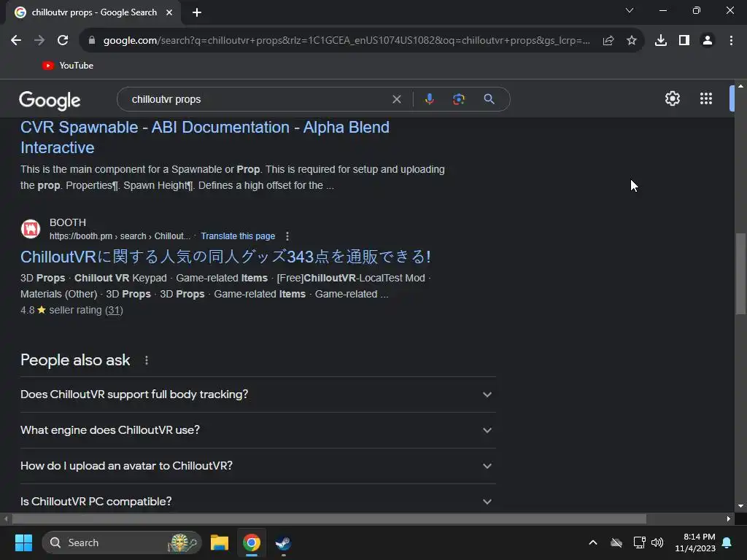Show hidden system tray icons
The height and width of the screenshot is (560, 747).
tap(593, 542)
